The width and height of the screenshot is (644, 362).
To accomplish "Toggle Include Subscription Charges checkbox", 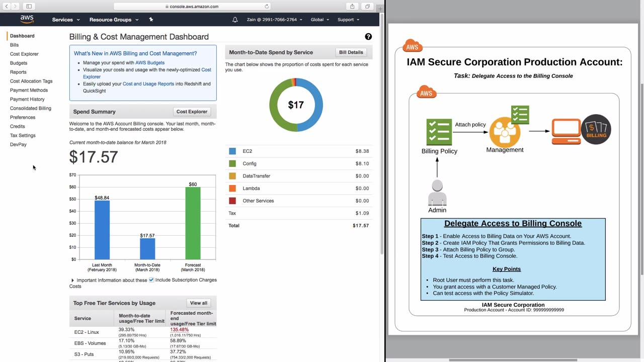I will coord(151,280).
